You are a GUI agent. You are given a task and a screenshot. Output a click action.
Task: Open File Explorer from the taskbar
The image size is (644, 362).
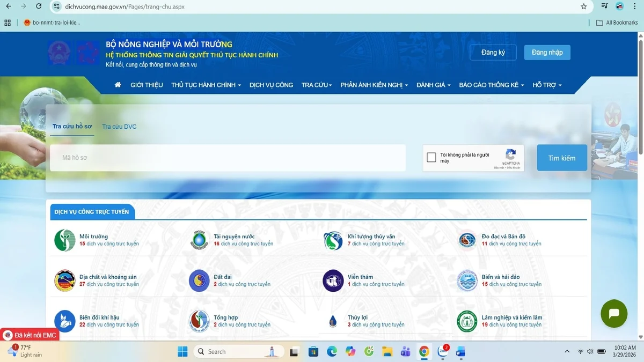coord(387,352)
